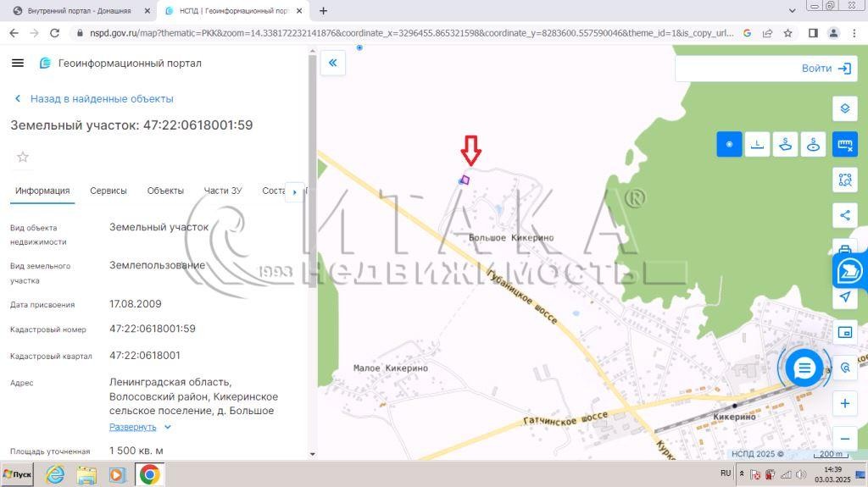Screen dimensions: 868x487
Task: Change RU input language in tray
Action: pyautogui.click(x=726, y=473)
